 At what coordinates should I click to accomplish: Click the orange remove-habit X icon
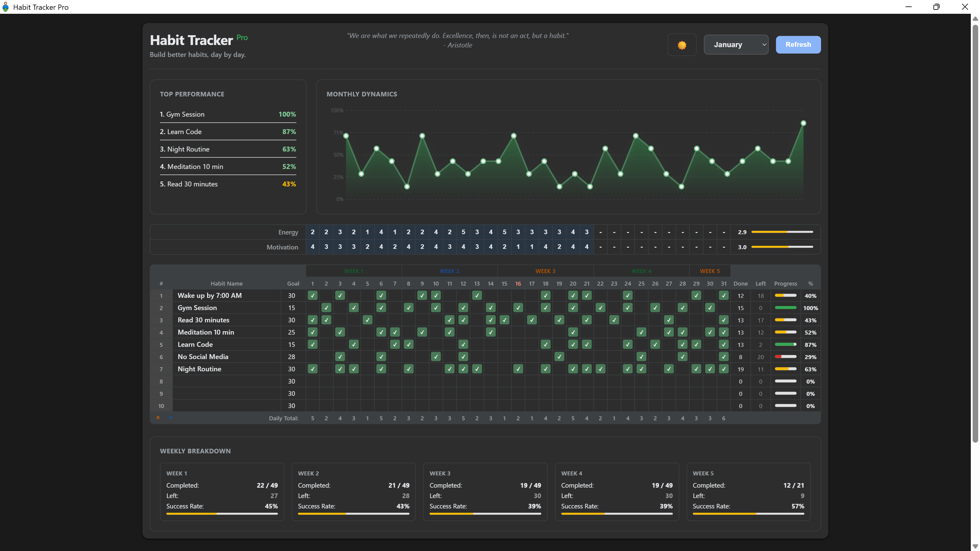coord(158,418)
